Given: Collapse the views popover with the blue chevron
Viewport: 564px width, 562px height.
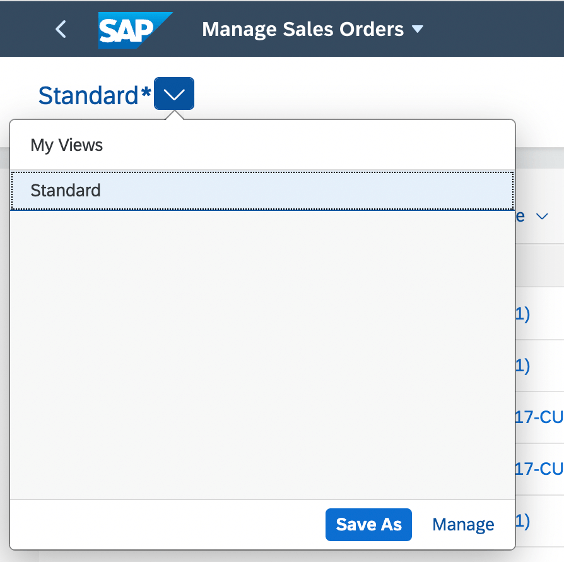Looking at the screenshot, I should (174, 94).
